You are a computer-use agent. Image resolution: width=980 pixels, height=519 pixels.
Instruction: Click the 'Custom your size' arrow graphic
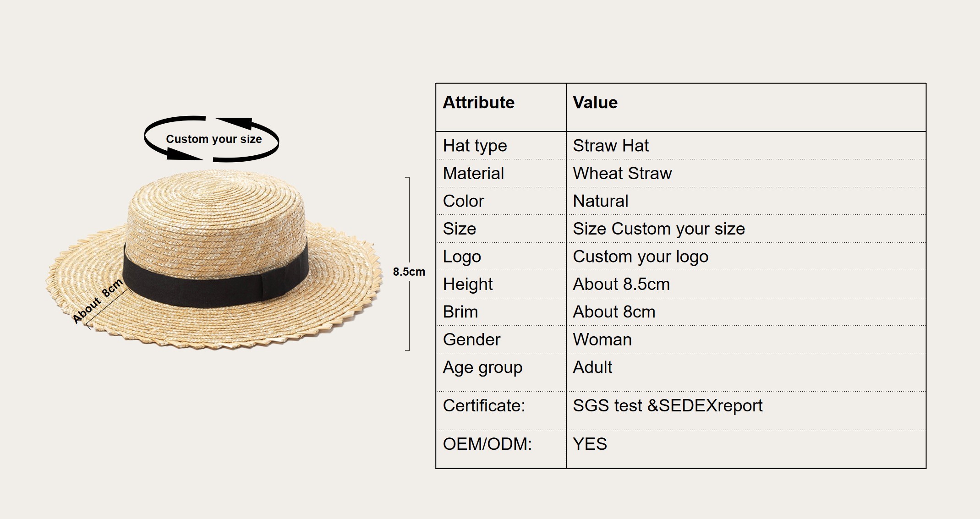212,139
